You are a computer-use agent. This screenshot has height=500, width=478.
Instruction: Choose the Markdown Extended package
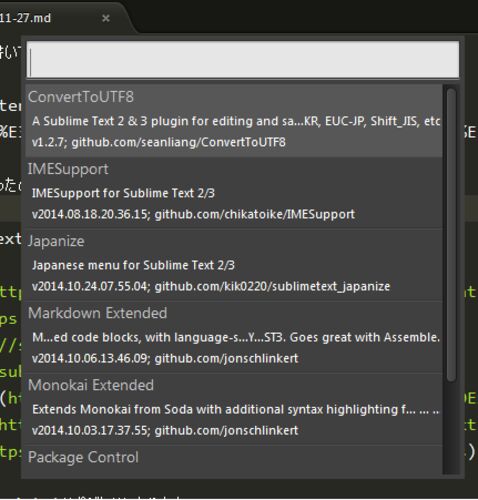(x=97, y=313)
